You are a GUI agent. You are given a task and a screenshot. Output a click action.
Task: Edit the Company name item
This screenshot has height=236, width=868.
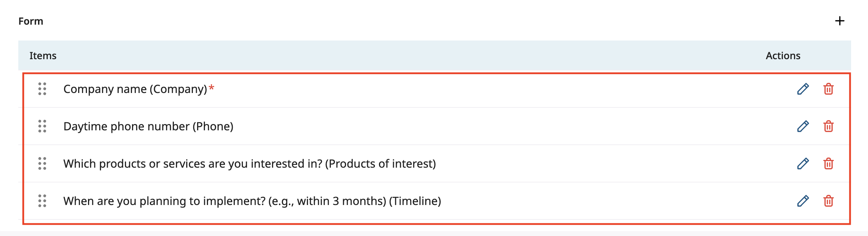coord(803,89)
